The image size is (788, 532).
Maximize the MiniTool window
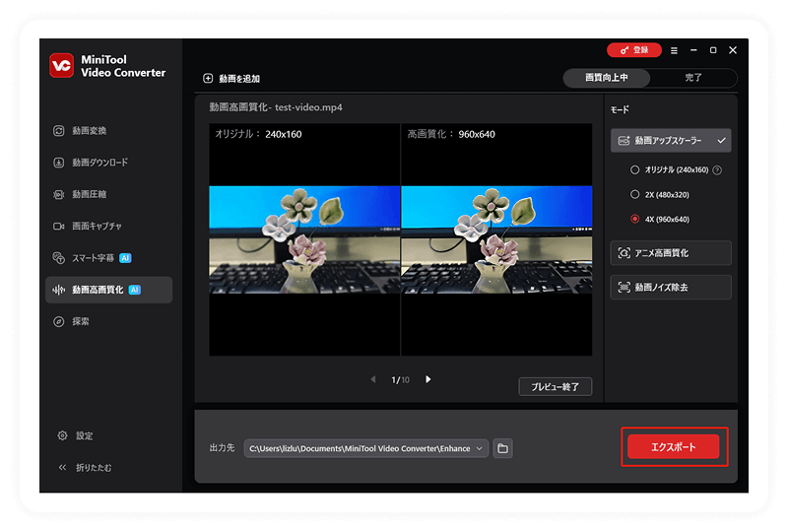(x=713, y=50)
